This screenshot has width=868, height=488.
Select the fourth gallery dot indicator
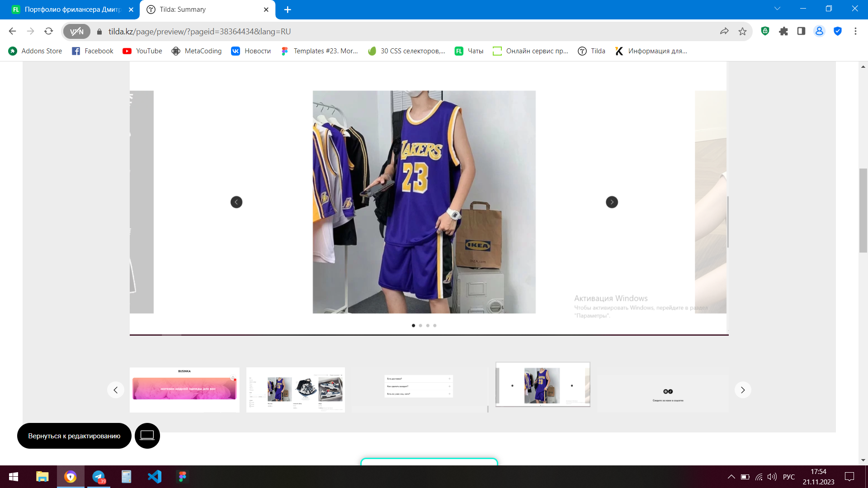(x=435, y=325)
